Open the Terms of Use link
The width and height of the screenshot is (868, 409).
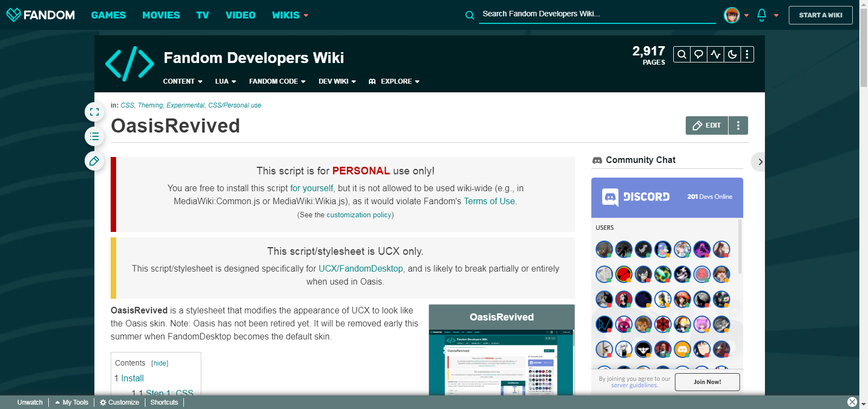pyautogui.click(x=489, y=202)
